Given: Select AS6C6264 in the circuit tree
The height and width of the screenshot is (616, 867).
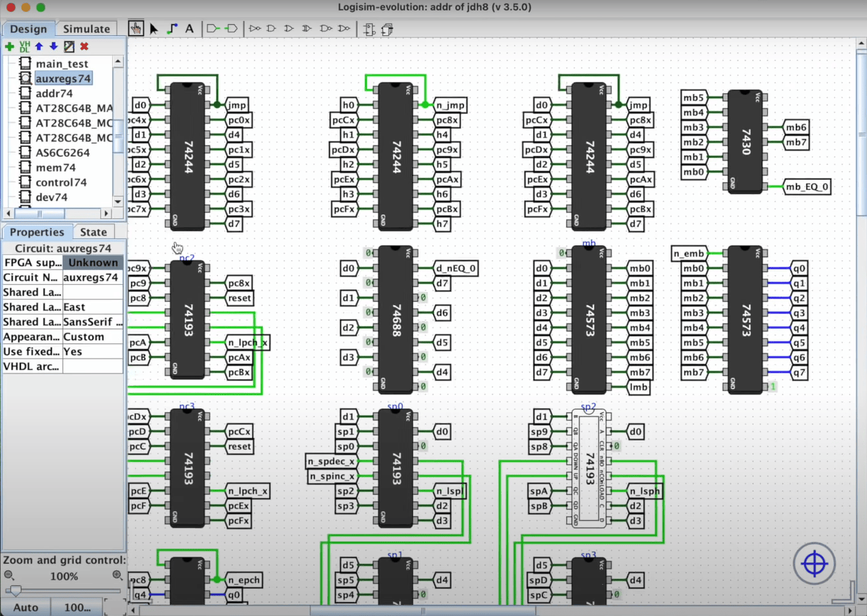Looking at the screenshot, I should tap(63, 153).
